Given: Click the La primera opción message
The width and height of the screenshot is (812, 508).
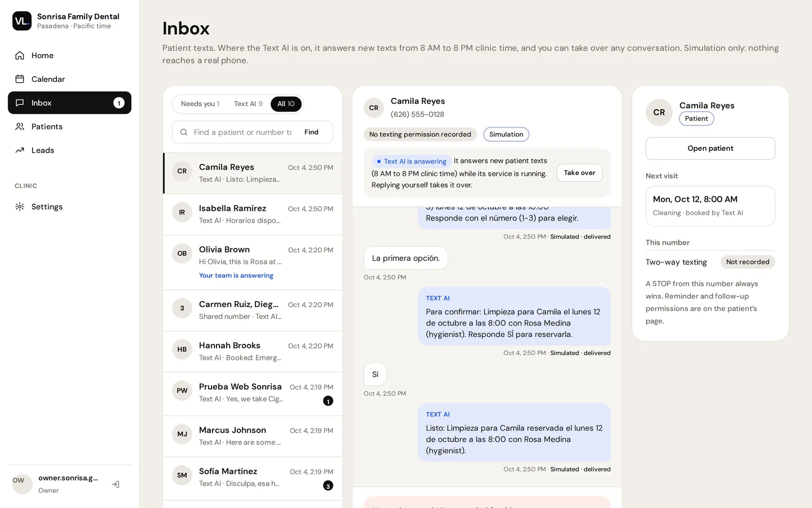Looking at the screenshot, I should pos(406,258).
